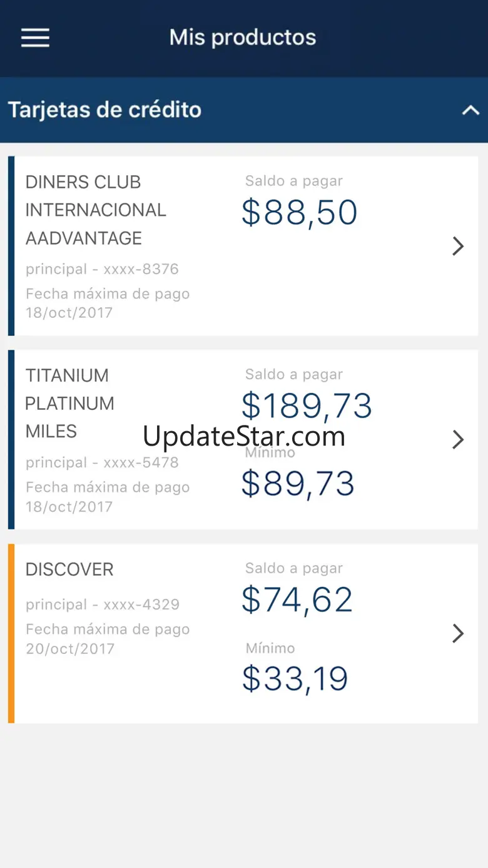Select the TITANIUM PLATINUM MILES card name

click(69, 404)
